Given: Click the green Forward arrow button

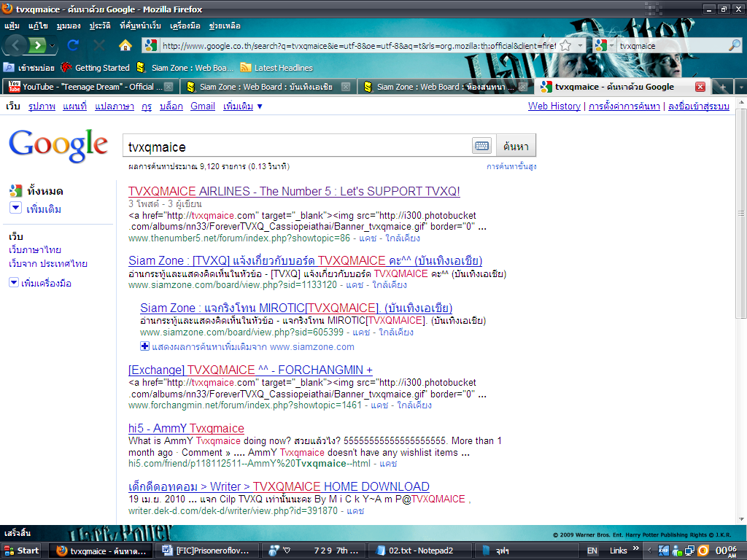Looking at the screenshot, I should point(37,46).
